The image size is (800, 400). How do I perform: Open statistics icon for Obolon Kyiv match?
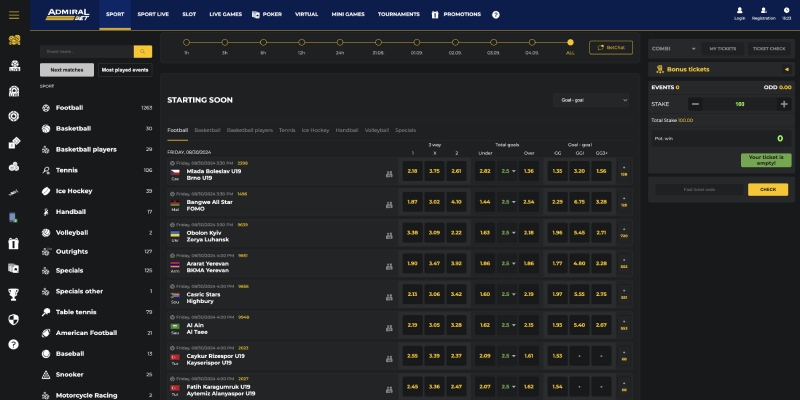coord(389,236)
